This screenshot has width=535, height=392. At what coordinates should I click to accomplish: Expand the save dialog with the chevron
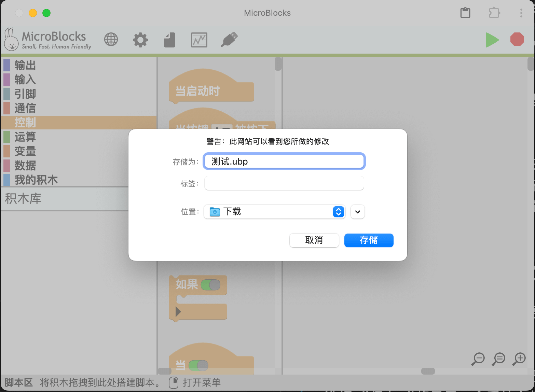point(358,212)
